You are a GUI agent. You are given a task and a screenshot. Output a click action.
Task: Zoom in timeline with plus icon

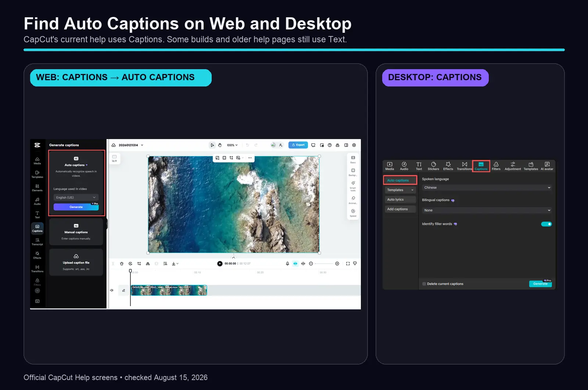[x=337, y=263]
